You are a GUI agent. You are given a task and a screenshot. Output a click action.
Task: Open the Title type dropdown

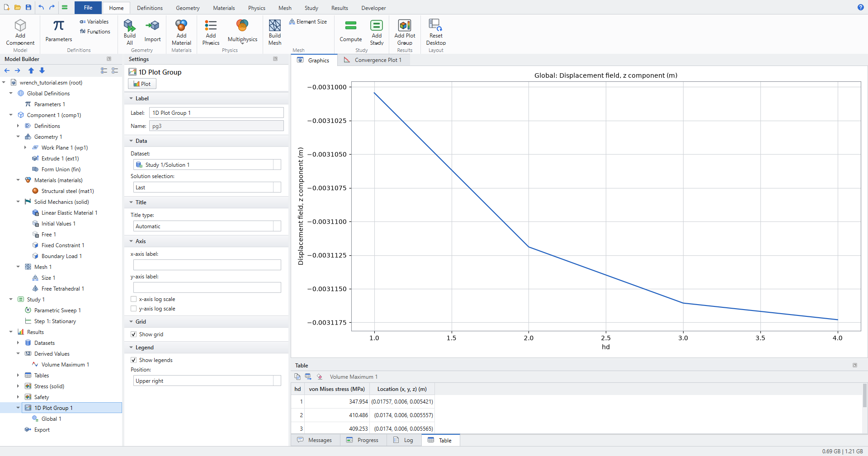[207, 226]
